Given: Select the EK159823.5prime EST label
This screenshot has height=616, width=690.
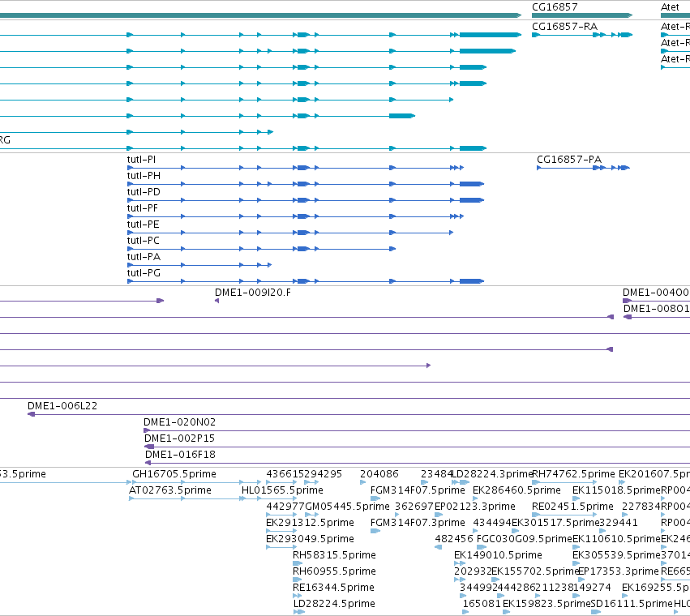Looking at the screenshot, I should (x=546, y=604).
